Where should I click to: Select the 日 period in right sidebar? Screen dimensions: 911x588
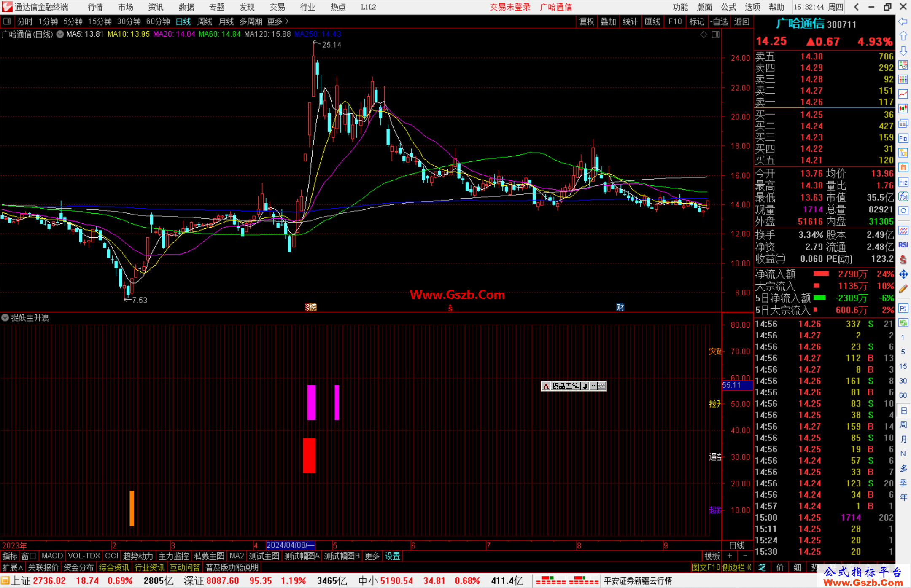[x=903, y=411]
